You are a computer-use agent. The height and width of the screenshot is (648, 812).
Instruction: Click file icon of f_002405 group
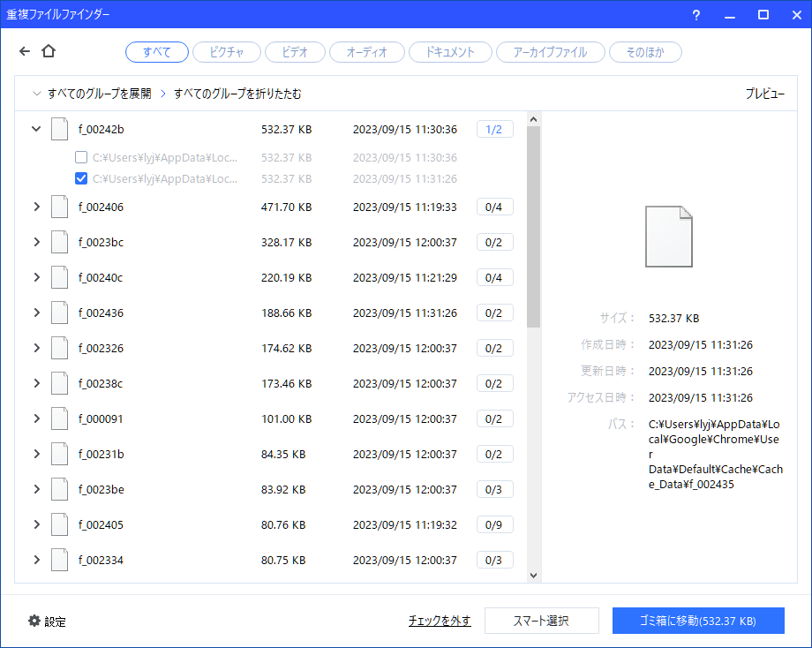(x=59, y=524)
